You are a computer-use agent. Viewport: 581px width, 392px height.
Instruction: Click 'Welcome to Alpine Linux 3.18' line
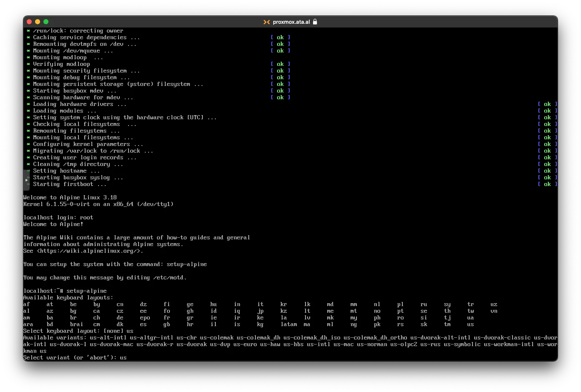coord(70,198)
